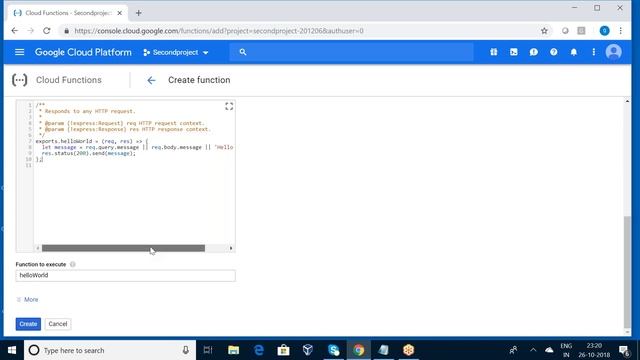Show hidden system tray icons
640x360 pixels.
click(533, 350)
